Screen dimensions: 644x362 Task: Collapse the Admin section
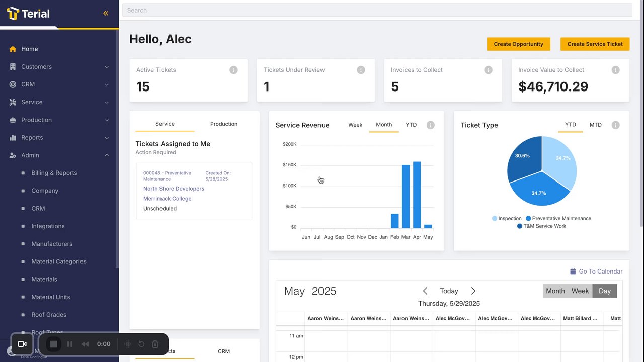coord(107,155)
